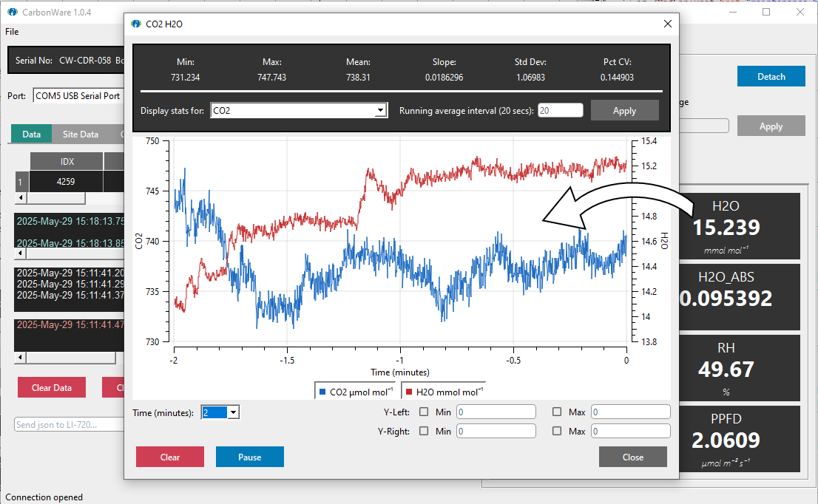Viewport: 818px width, 504px height.
Task: Click the red Clear button in dialog
Action: pos(170,457)
